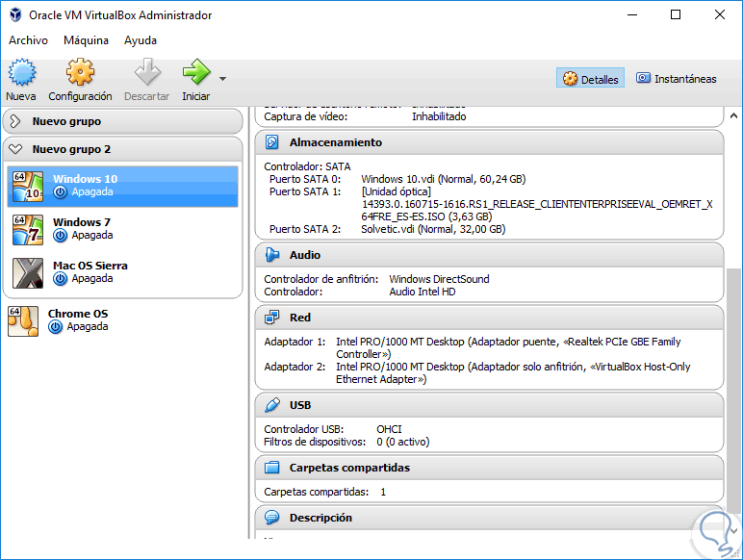The height and width of the screenshot is (560, 743).
Task: Click the Unidad óptica entry
Action: tap(397, 191)
